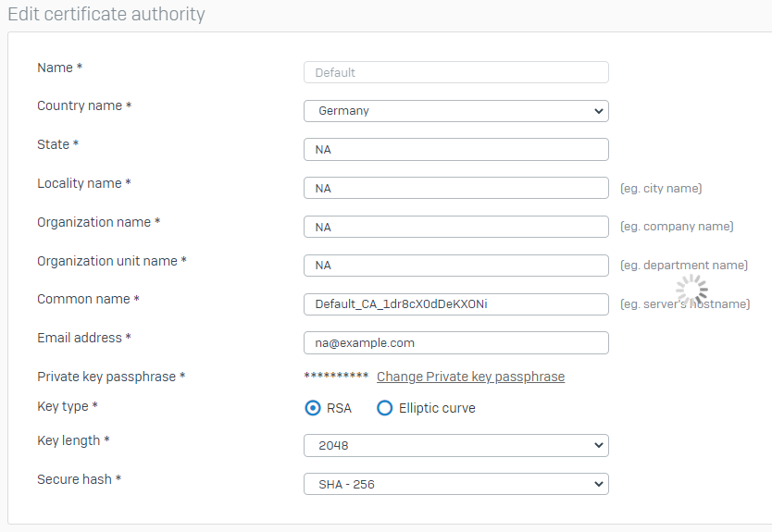Expand the Key length dropdown showing 2048

coord(456,445)
